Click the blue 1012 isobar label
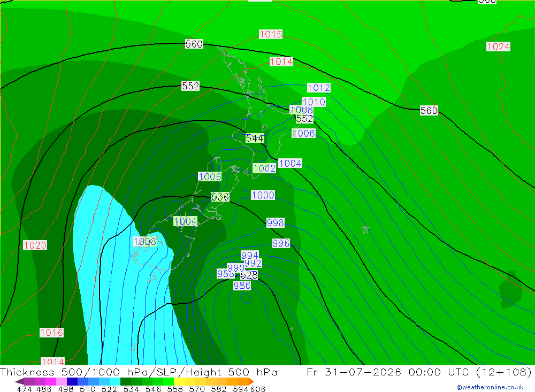This screenshot has height=392, width=535. coord(319,88)
